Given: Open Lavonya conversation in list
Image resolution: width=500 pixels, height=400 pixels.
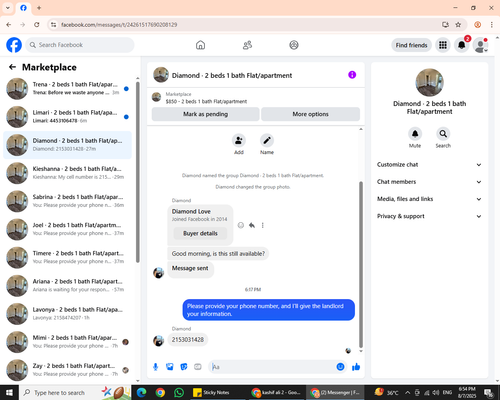Looking at the screenshot, I should (67, 314).
